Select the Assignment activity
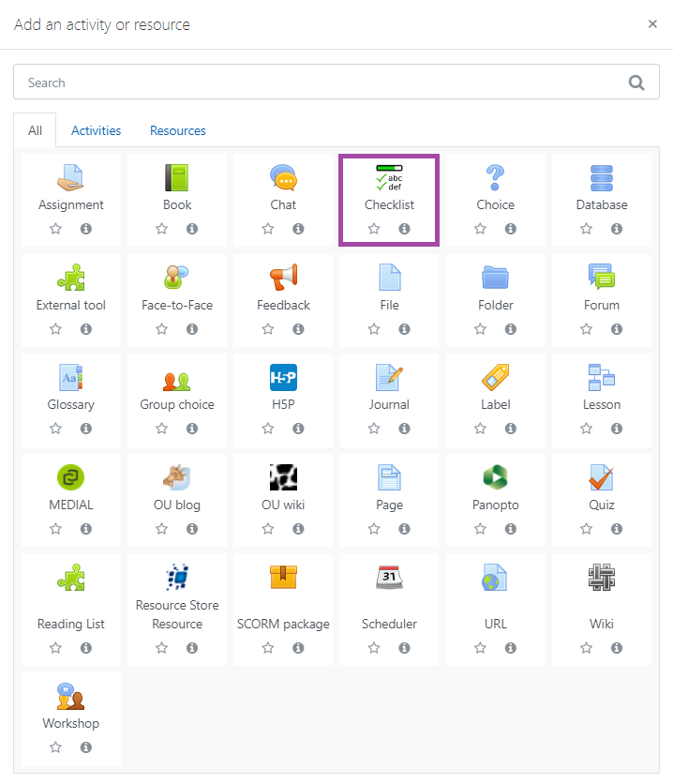 point(70,187)
